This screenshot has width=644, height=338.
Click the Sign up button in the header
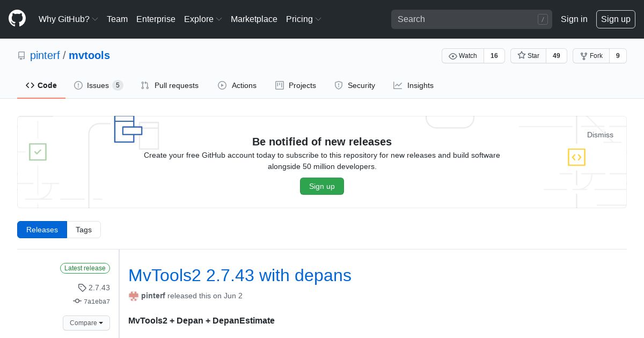616,19
